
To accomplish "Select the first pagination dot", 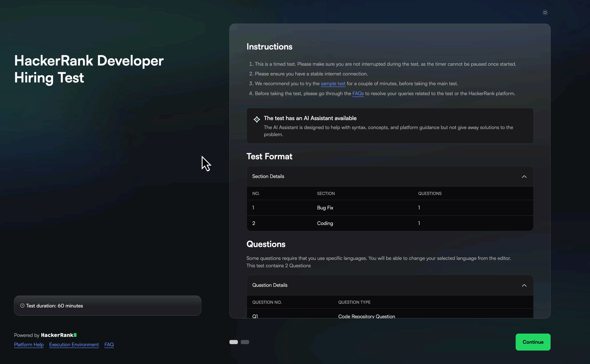I will pyautogui.click(x=233, y=342).
